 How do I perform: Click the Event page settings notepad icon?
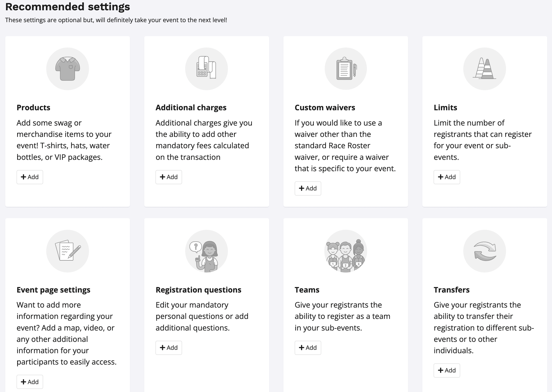pyautogui.click(x=68, y=251)
